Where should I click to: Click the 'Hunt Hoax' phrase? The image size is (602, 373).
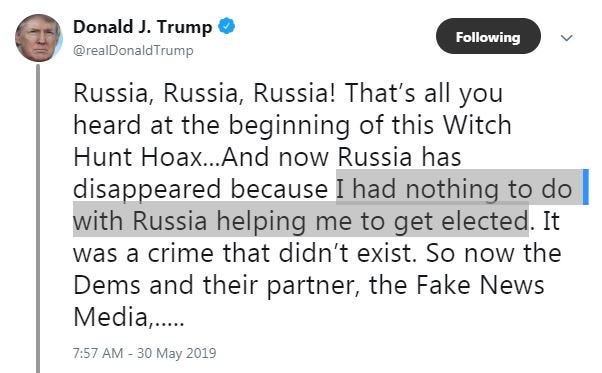pyautogui.click(x=138, y=157)
